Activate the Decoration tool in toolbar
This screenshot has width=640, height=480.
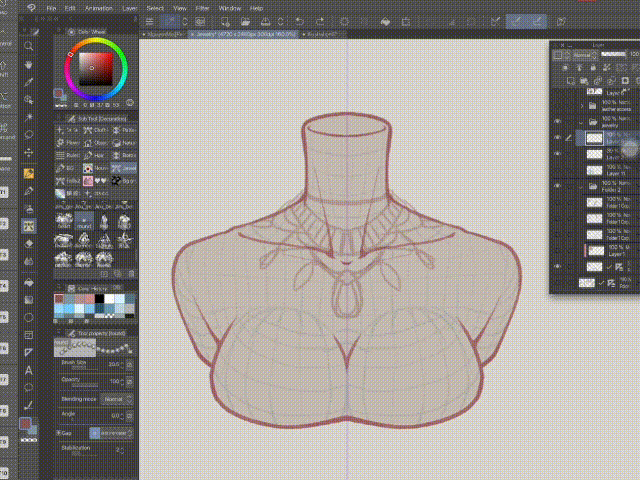[x=29, y=226]
